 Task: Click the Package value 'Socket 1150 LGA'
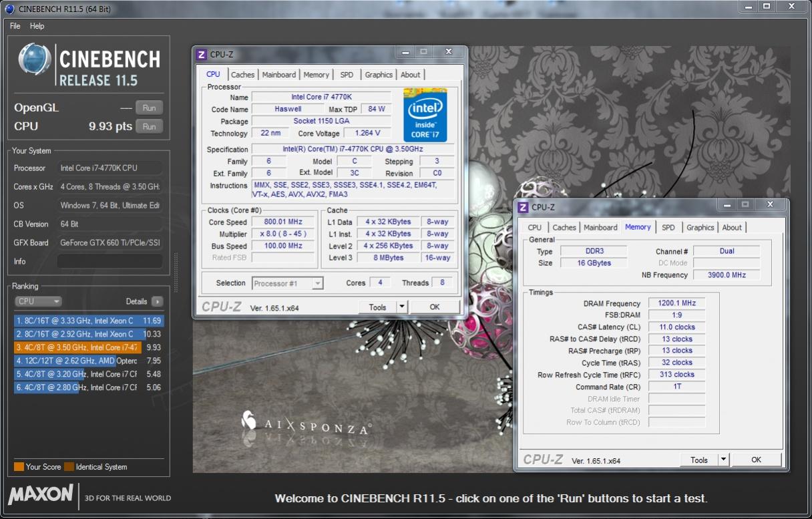[322, 121]
